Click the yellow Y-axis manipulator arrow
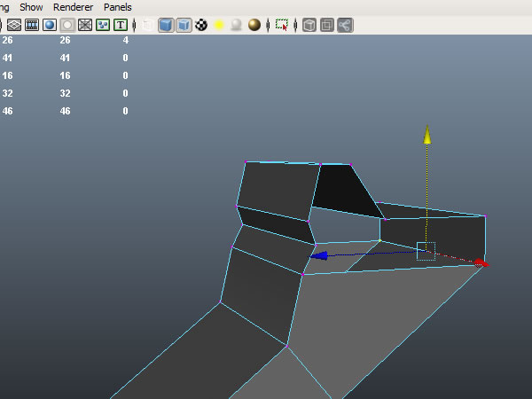The height and width of the screenshot is (399, 532). [x=427, y=135]
